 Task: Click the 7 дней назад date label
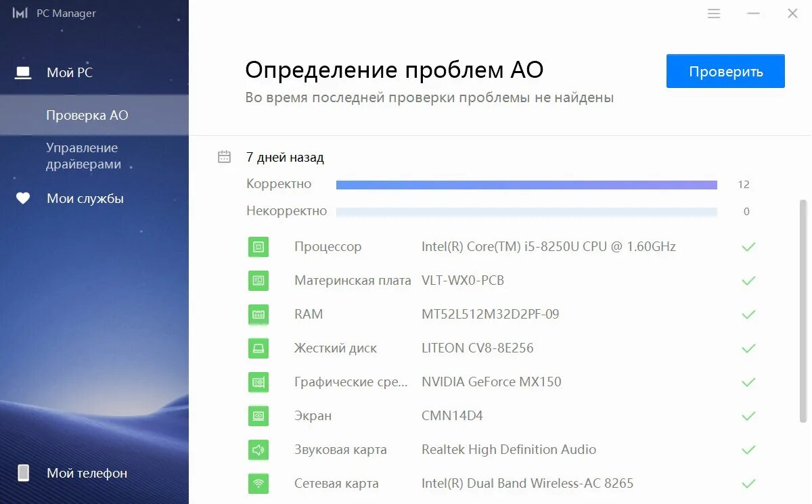(285, 158)
